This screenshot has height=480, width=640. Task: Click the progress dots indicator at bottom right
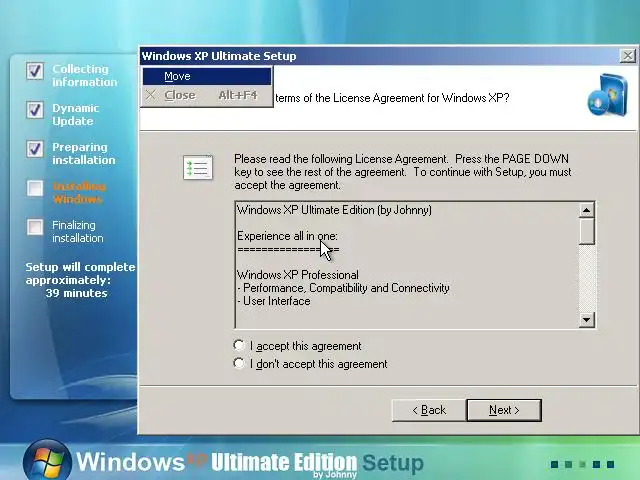click(x=582, y=464)
